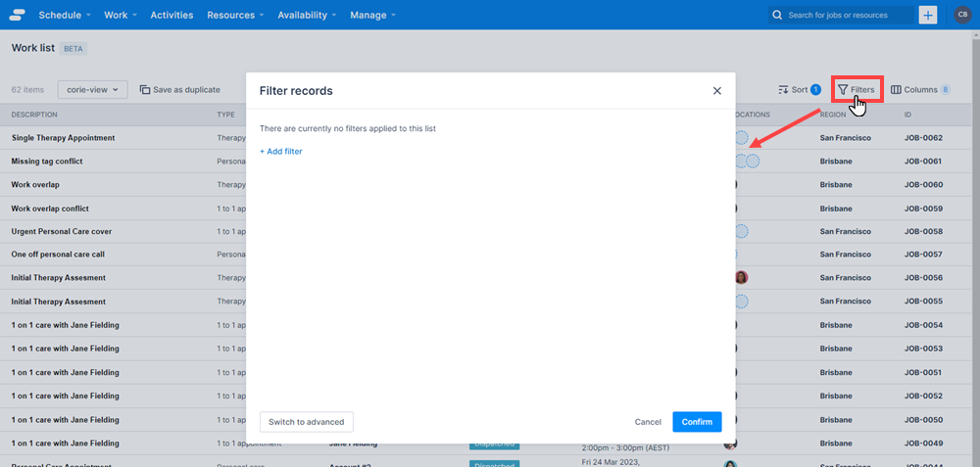980x467 pixels.
Task: Click the plus create button
Action: pos(928,15)
